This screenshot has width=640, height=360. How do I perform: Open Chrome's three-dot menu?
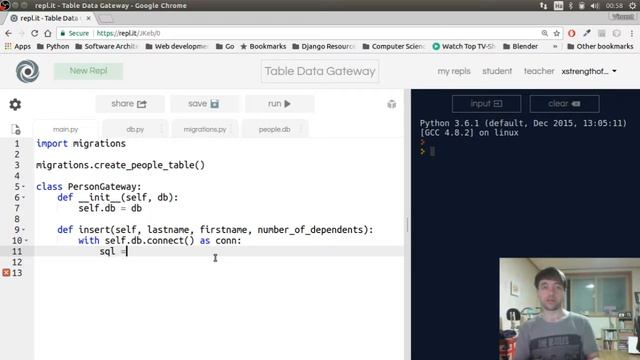[632, 33]
